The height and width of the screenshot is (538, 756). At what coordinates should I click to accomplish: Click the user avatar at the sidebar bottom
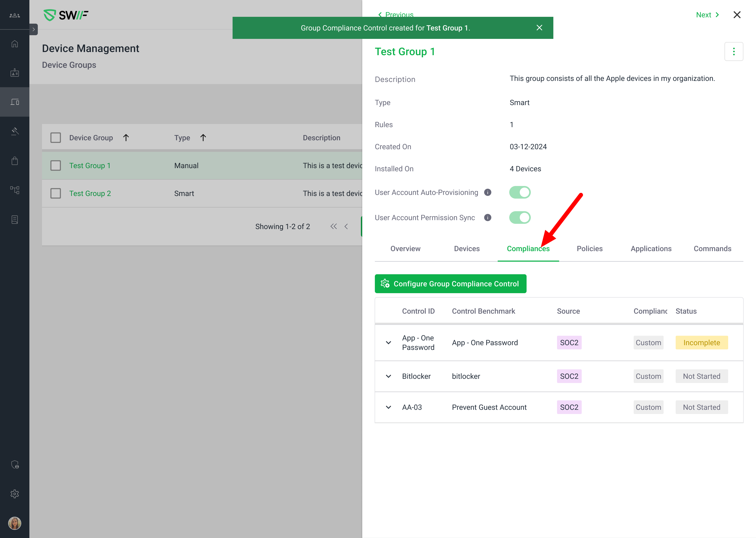pos(14,523)
